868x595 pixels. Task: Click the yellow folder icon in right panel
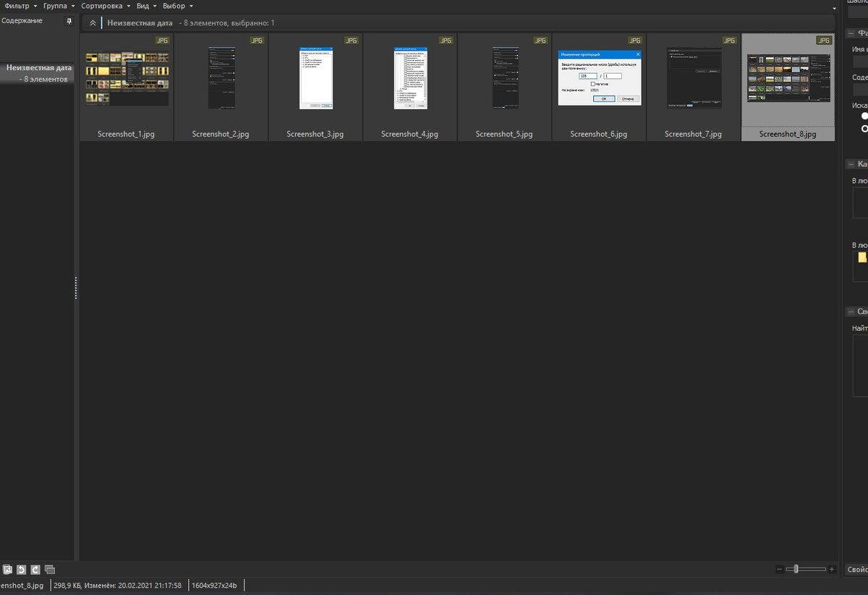point(862,257)
